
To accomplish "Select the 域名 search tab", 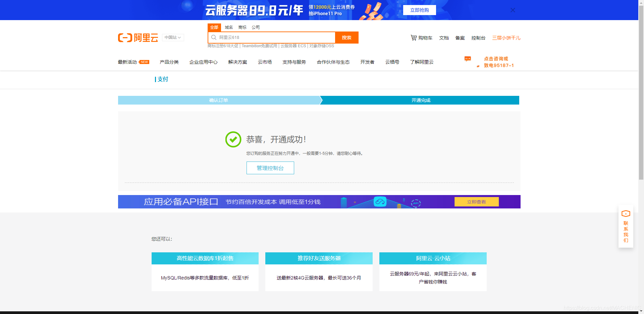I will pos(229,27).
